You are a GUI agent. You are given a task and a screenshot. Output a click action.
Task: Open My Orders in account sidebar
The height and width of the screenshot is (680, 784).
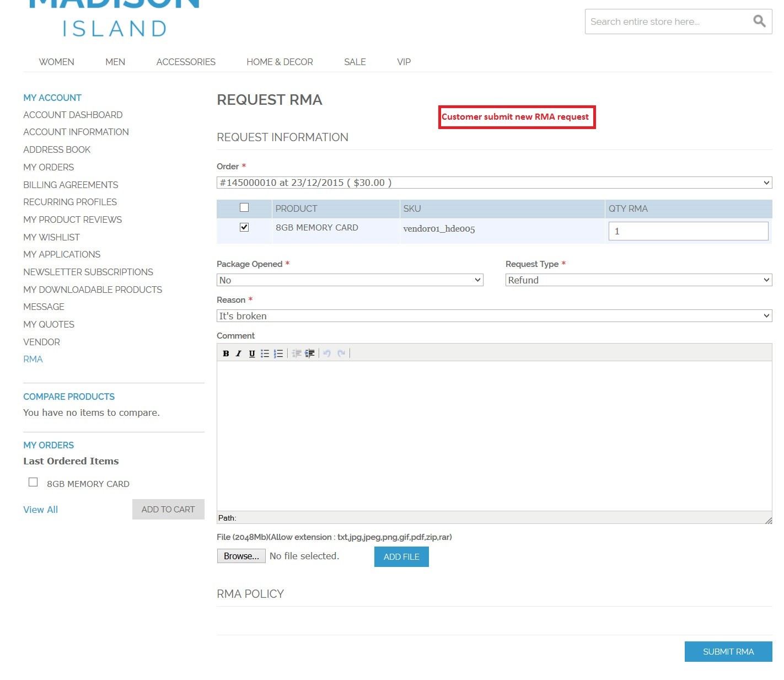49,167
